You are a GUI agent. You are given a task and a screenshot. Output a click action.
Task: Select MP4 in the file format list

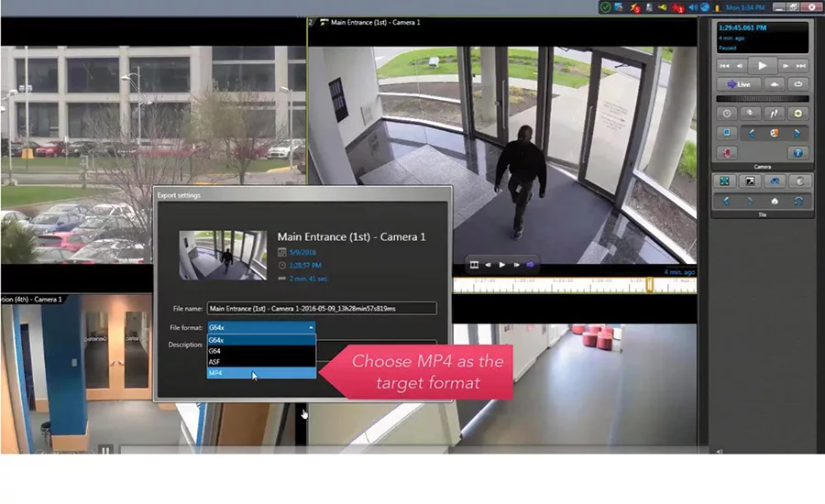[x=261, y=373]
